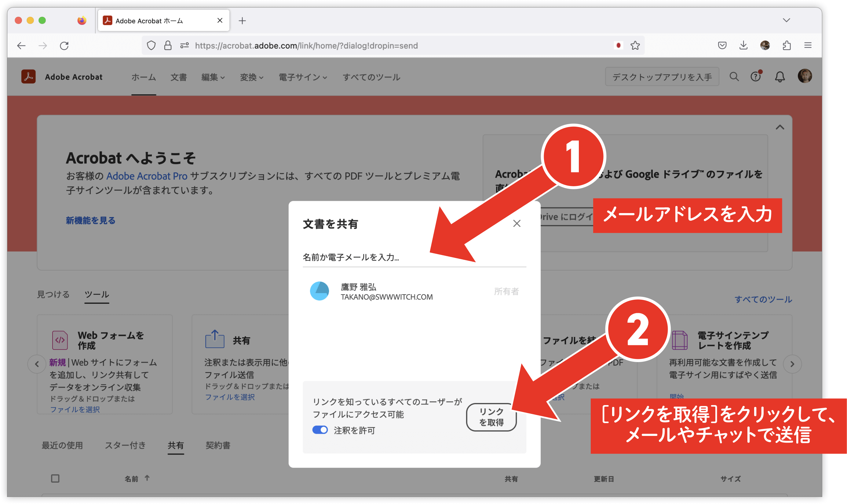Tick the select-all checkbox beside 名前
Viewport: 847px width, 504px height.
click(x=55, y=479)
